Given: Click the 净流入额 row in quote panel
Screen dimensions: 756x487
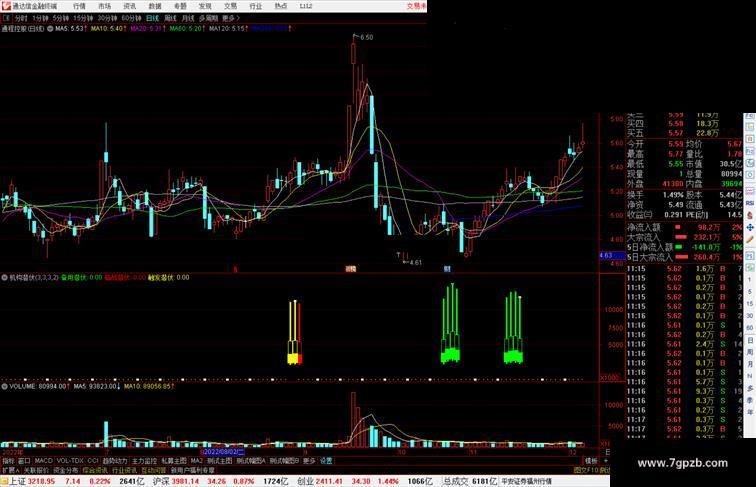Looking at the screenshot, I should pos(685,227).
